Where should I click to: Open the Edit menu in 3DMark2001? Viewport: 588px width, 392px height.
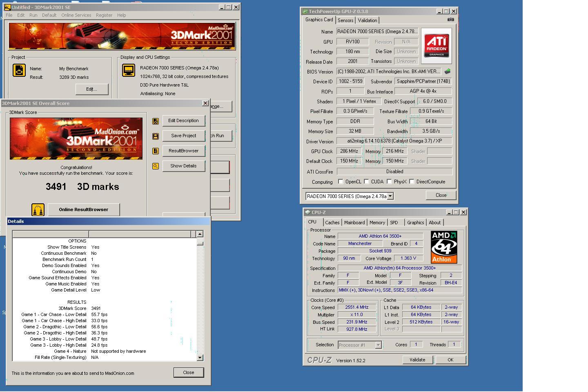(21, 15)
